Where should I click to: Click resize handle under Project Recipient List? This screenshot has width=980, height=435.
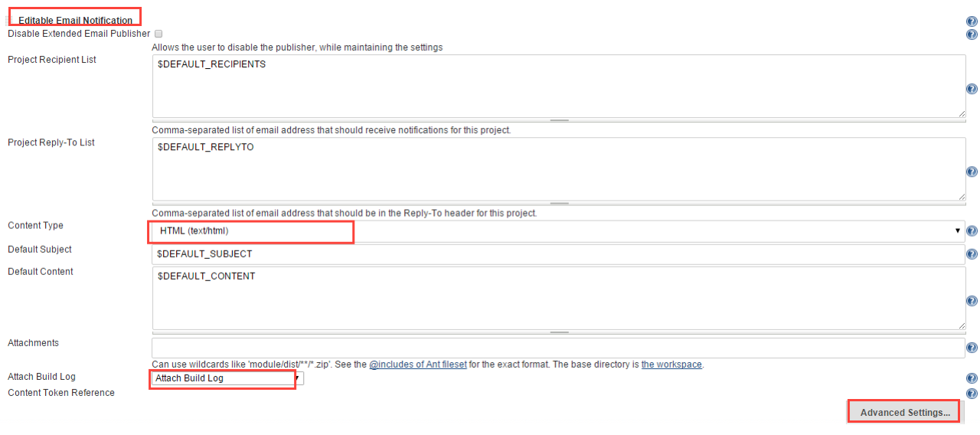[x=559, y=120]
